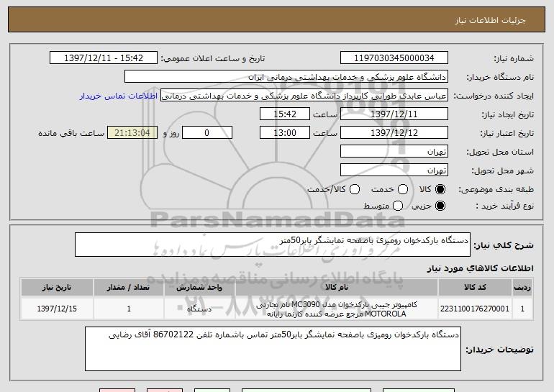Click the delivery province field تهران
The height and width of the screenshot is (392, 554).
[394, 152]
